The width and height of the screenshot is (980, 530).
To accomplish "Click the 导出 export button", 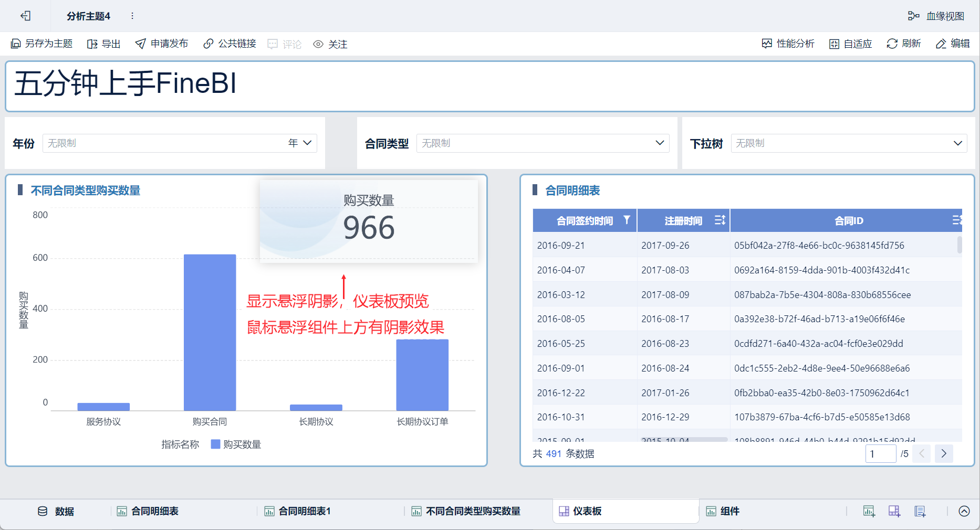I will point(104,44).
